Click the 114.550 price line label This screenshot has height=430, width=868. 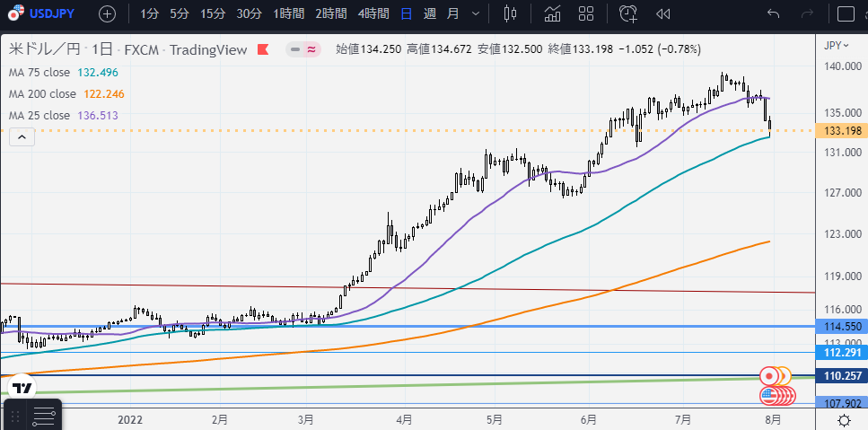click(x=842, y=327)
